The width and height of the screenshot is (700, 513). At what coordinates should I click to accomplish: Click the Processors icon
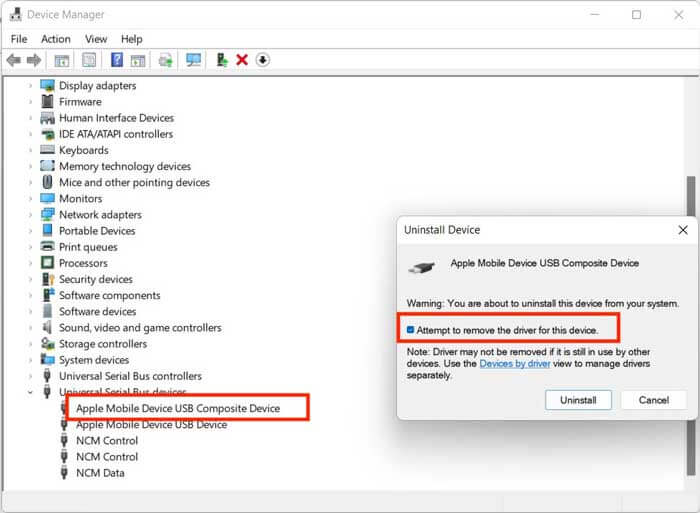click(x=47, y=263)
